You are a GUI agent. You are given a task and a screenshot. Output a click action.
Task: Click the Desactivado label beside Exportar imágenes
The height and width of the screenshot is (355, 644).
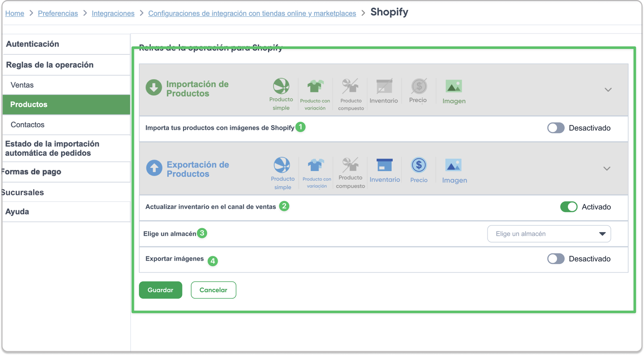590,259
